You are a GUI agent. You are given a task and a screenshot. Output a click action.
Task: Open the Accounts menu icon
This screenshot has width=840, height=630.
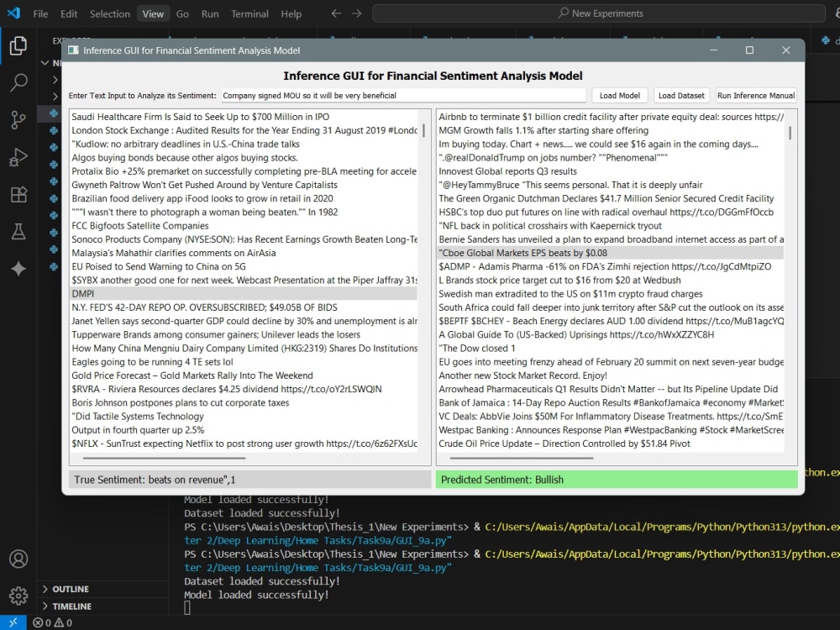(18, 559)
